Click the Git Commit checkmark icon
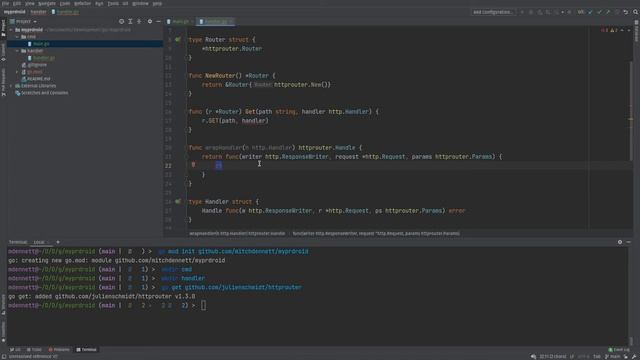This screenshot has height=360, width=640. pos(599,12)
